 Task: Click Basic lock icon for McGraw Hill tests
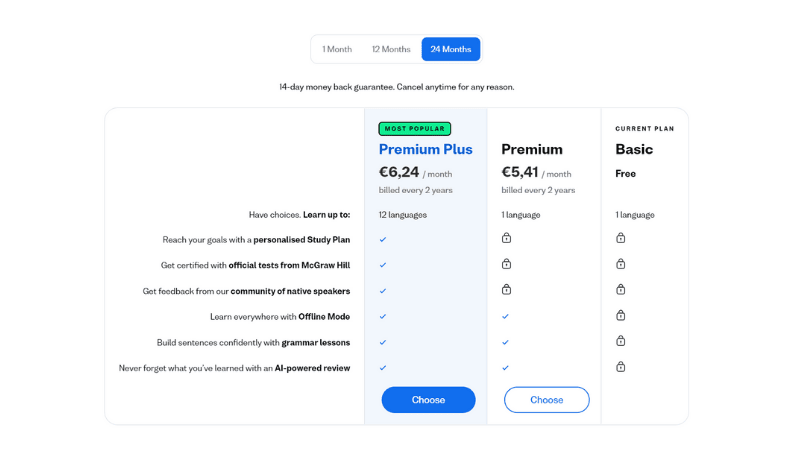coord(620,264)
